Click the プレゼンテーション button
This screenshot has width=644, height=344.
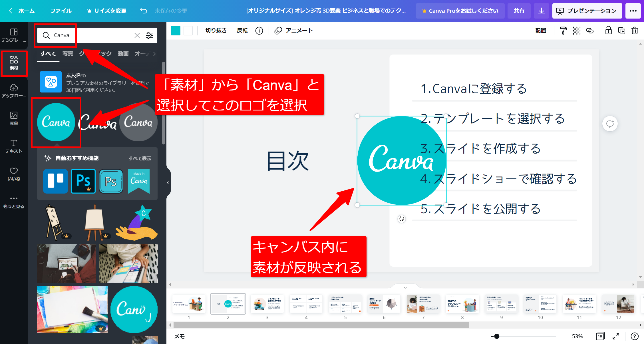(587, 11)
